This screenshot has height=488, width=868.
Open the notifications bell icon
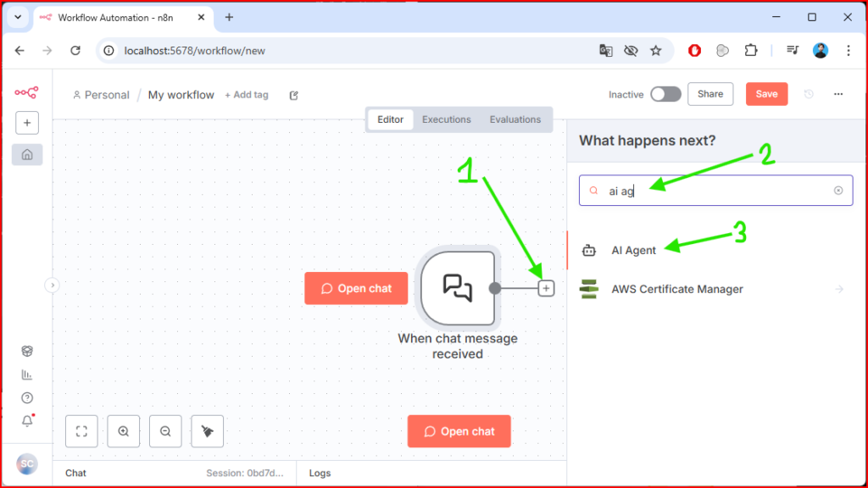pos(27,421)
